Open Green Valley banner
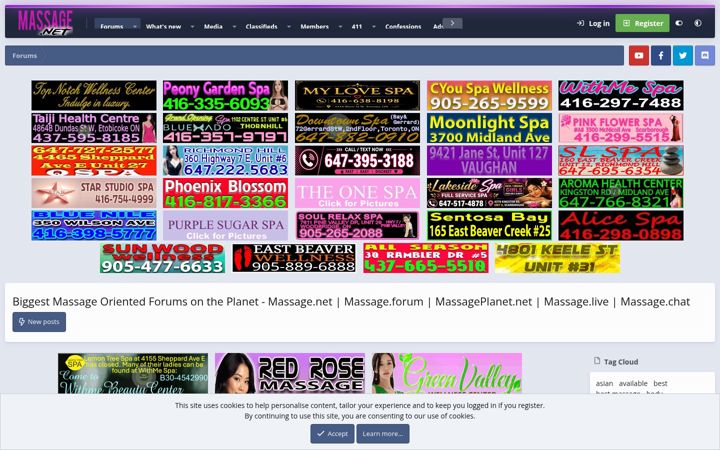 click(x=447, y=373)
